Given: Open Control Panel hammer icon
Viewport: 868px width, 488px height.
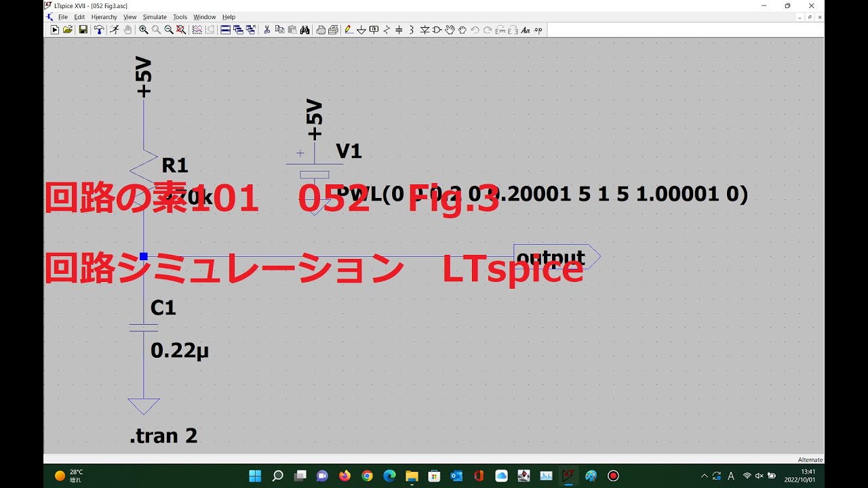Looking at the screenshot, I should (99, 30).
